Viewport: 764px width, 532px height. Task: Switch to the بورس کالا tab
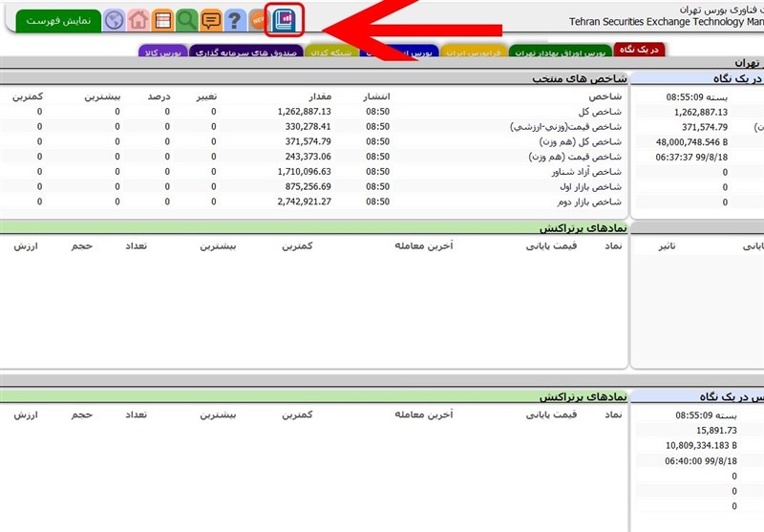pos(162,53)
